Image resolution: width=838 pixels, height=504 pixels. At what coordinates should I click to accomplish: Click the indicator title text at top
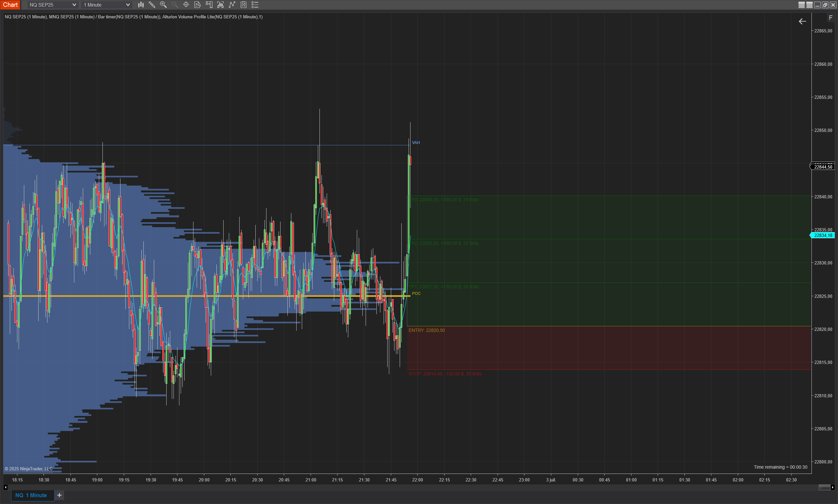point(134,17)
